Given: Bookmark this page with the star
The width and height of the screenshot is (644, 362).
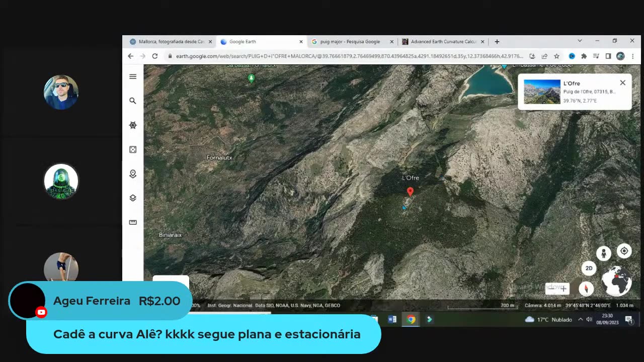Looking at the screenshot, I should coord(556,56).
